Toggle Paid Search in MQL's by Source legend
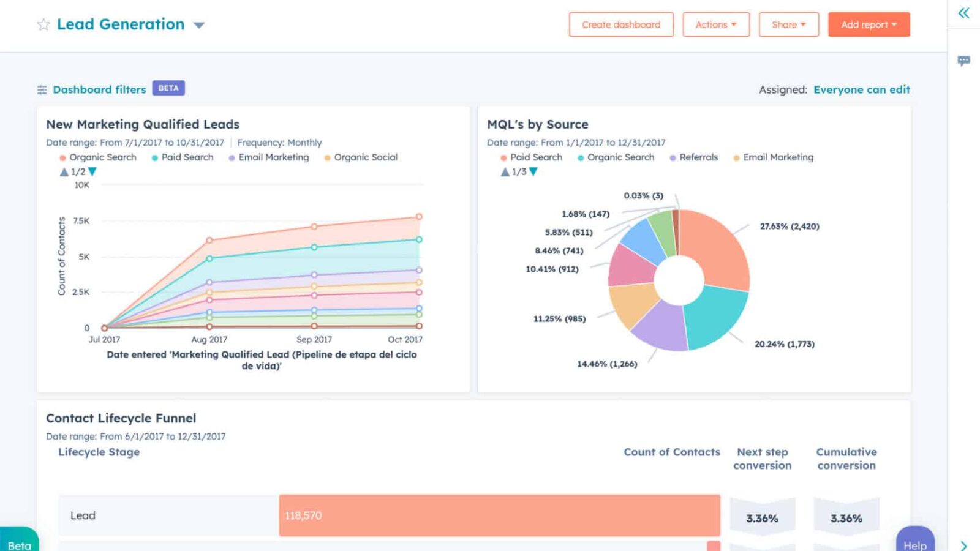 point(531,157)
